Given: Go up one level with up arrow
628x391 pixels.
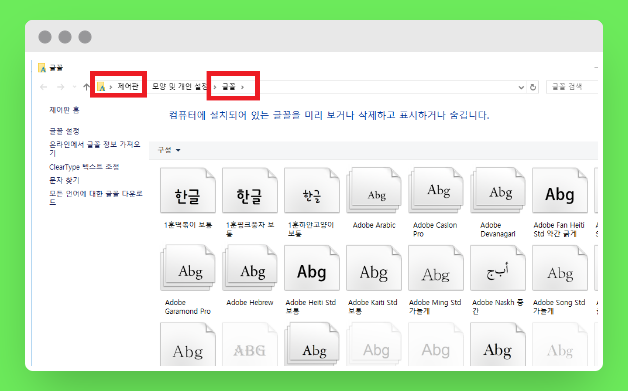Looking at the screenshot, I should pyautogui.click(x=86, y=87).
